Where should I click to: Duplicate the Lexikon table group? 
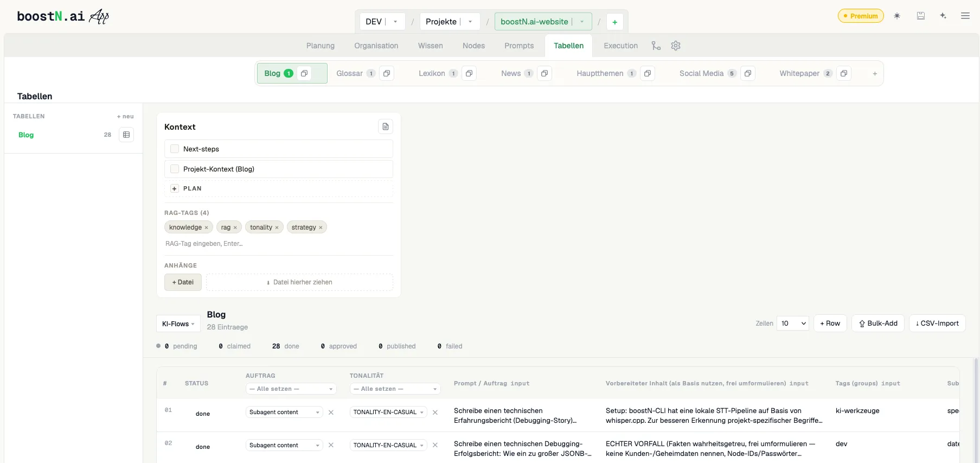click(469, 73)
